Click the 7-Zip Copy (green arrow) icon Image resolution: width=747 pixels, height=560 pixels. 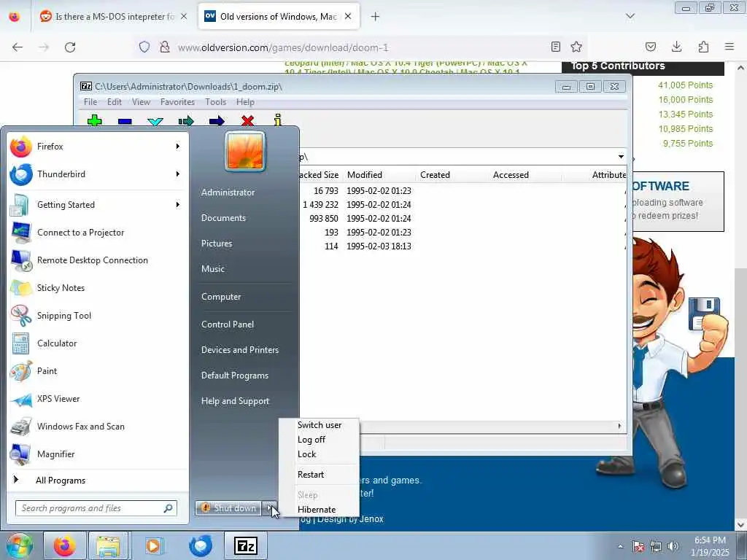186,121
